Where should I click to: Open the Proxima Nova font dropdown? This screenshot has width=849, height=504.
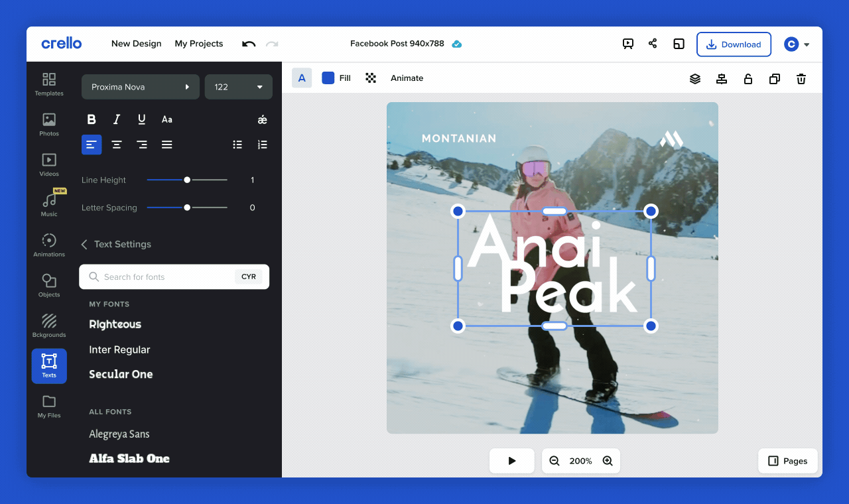click(x=141, y=87)
